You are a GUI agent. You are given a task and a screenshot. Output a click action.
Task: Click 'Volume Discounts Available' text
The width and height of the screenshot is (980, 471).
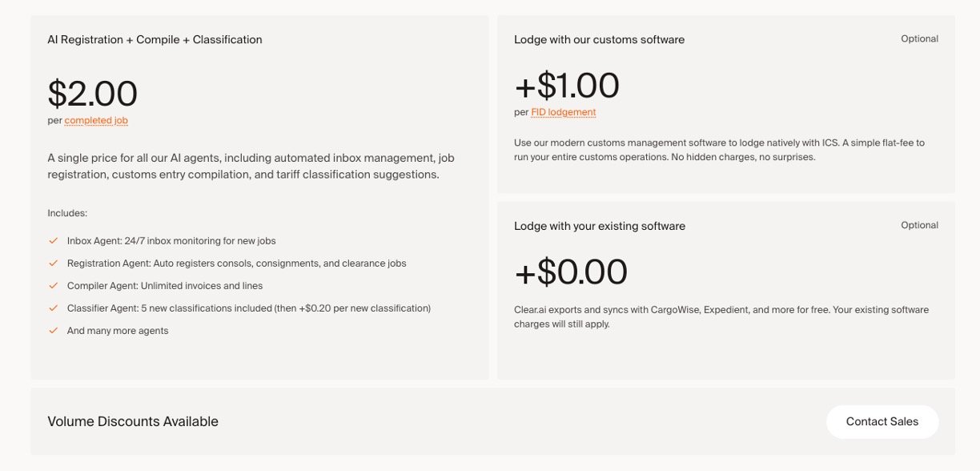click(133, 421)
